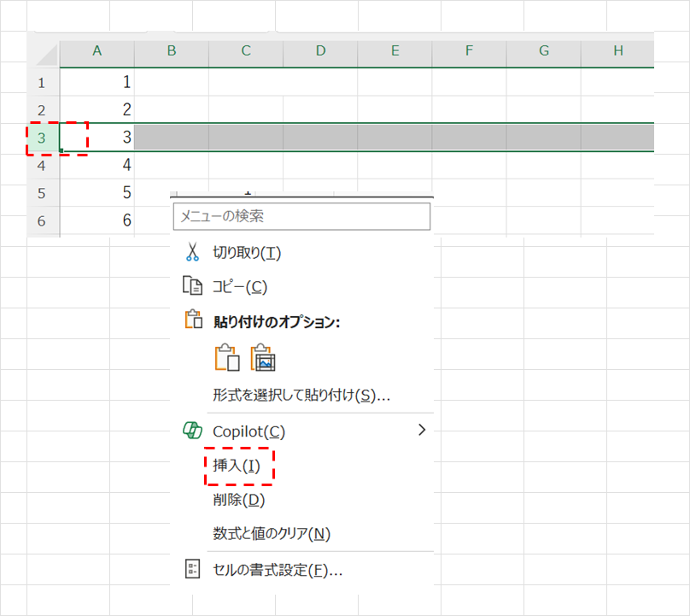Click the メニューの検索 search field
This screenshot has width=690, height=616.
pos(301,216)
